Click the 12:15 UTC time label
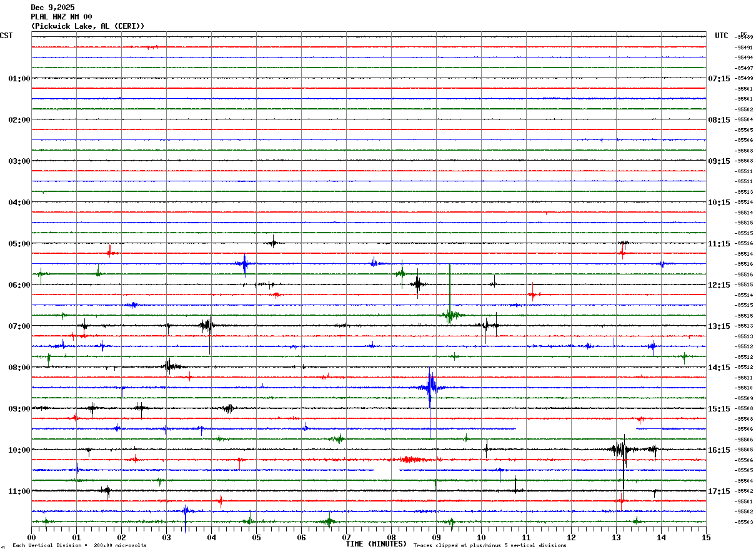This screenshot has width=756, height=554. [x=719, y=285]
